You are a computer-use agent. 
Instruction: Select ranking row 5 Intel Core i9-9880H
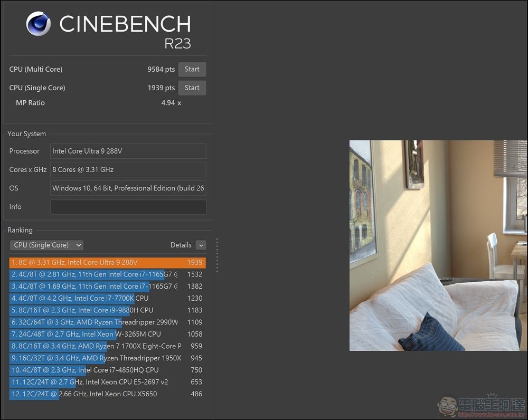click(x=107, y=310)
